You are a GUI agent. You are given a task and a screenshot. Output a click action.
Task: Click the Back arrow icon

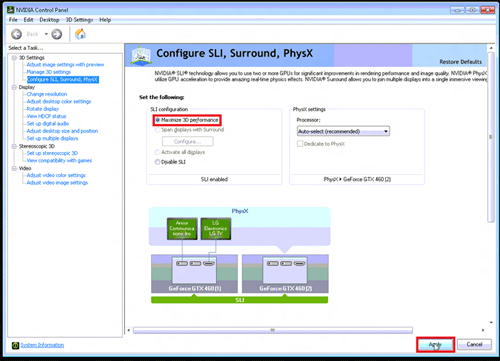[16, 34]
